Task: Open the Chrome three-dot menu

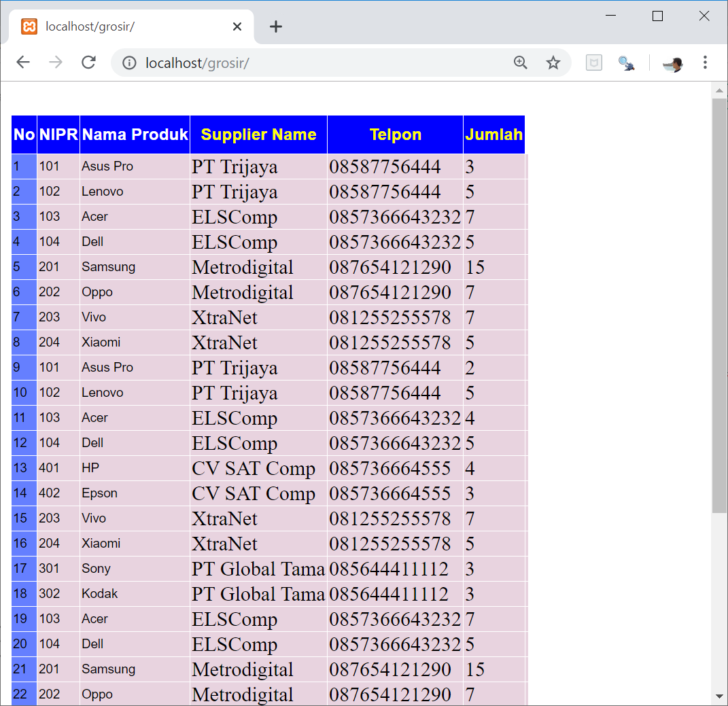Action: pyautogui.click(x=705, y=62)
